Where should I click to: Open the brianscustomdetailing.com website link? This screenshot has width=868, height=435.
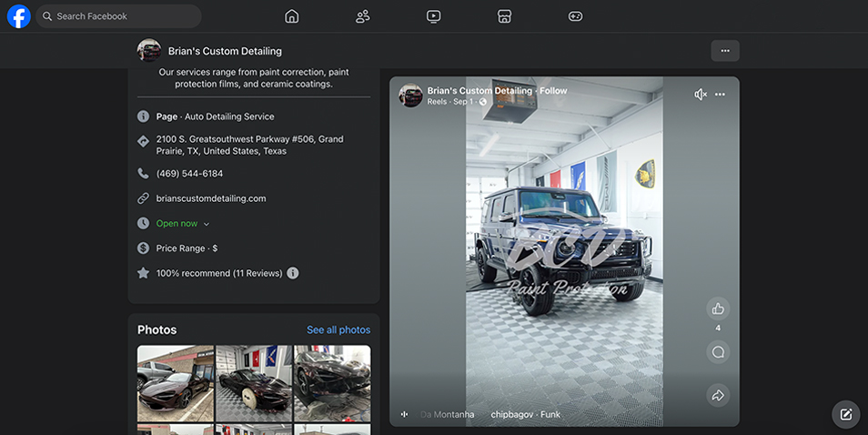click(211, 198)
